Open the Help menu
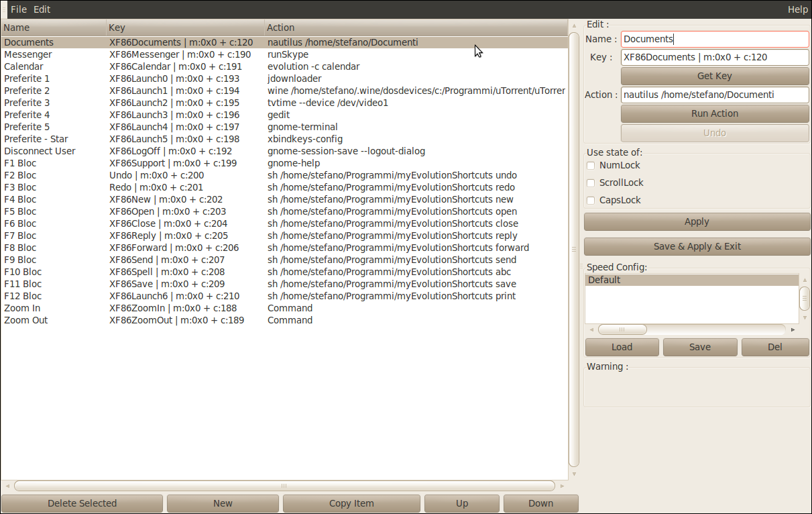This screenshot has width=812, height=514. point(797,9)
